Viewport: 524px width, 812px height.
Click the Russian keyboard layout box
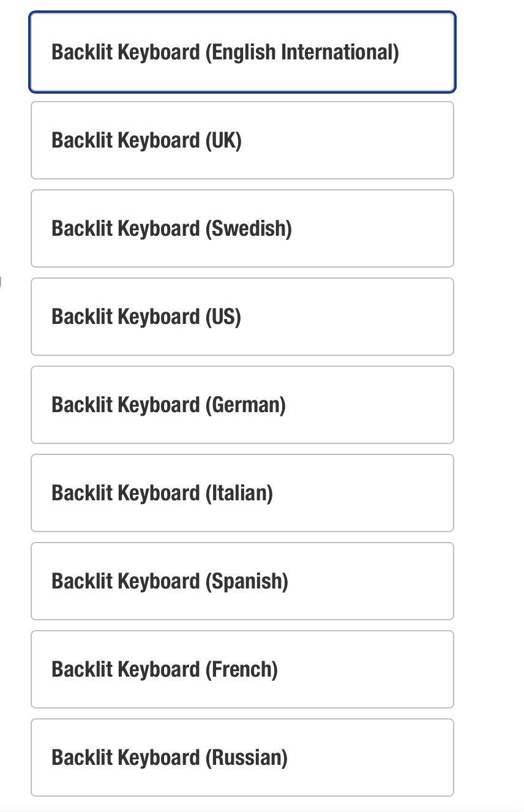[x=242, y=757]
